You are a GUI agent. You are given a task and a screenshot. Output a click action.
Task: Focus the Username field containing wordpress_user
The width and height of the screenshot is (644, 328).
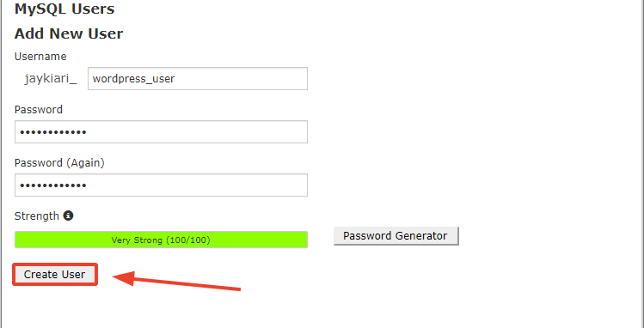pyautogui.click(x=198, y=78)
